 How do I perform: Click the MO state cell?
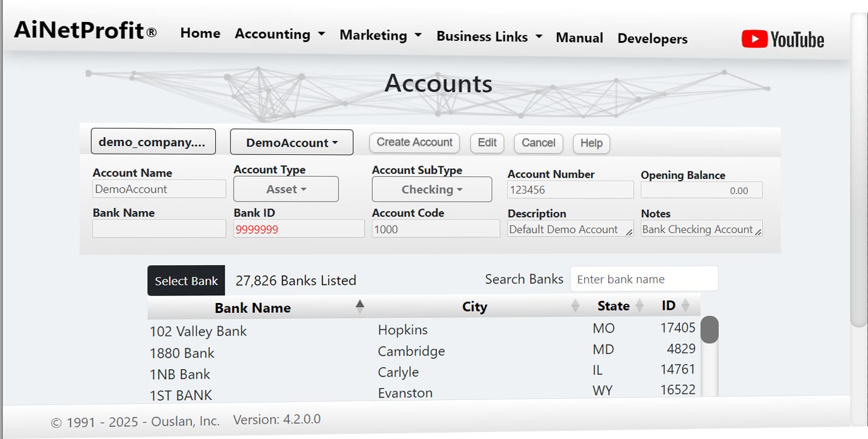(x=604, y=329)
